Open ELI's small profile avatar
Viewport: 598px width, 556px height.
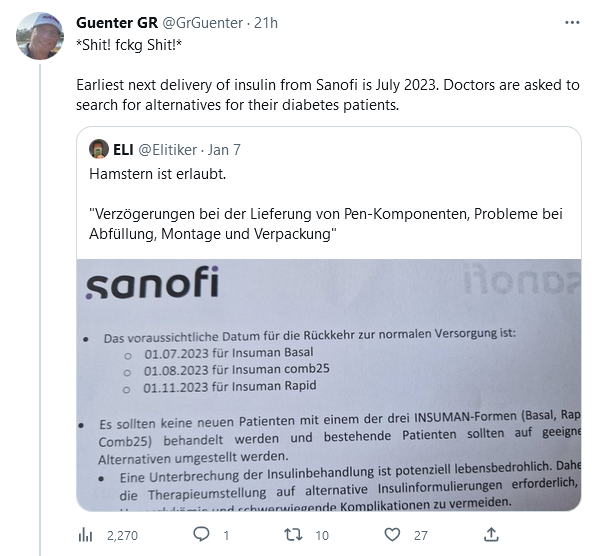tap(99, 149)
